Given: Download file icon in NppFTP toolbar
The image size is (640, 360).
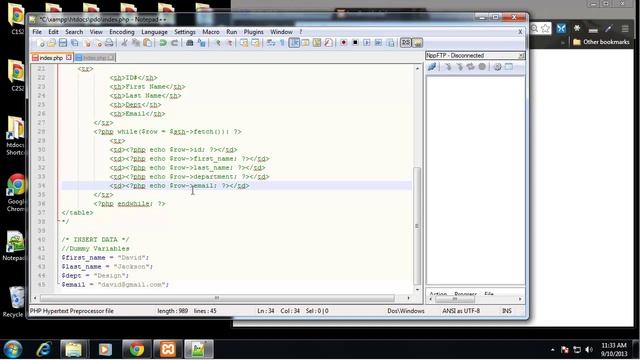Looking at the screenshot, I should [x=448, y=67].
